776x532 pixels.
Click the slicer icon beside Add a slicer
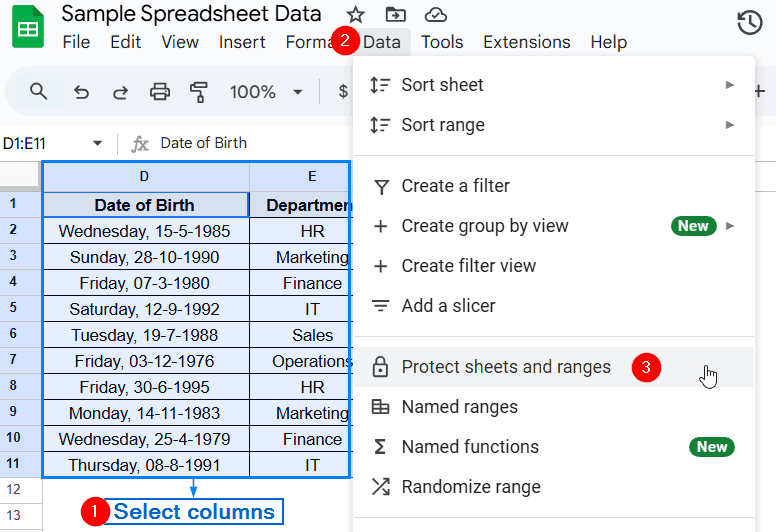coord(380,306)
